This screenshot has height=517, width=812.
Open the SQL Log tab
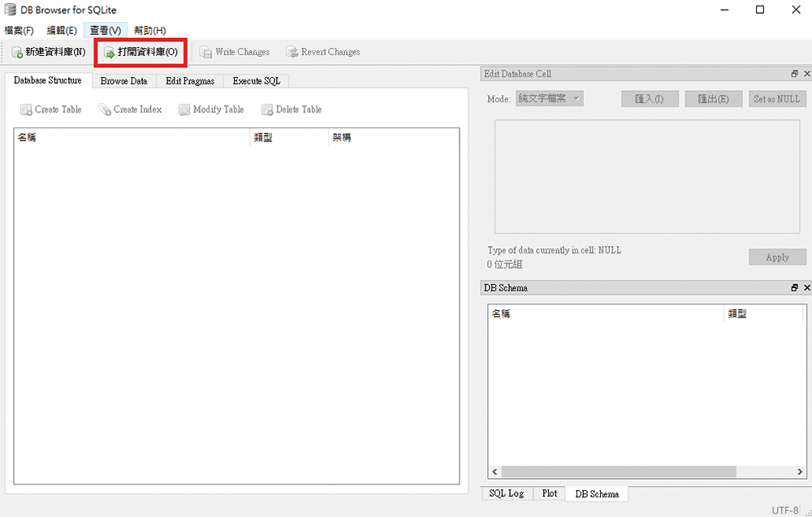pyautogui.click(x=507, y=493)
